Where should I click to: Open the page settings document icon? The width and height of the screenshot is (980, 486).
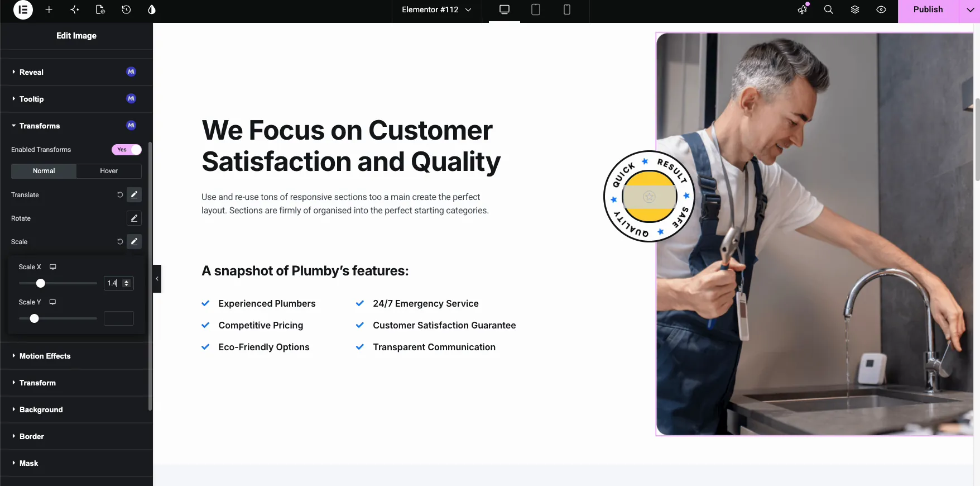pyautogui.click(x=100, y=9)
